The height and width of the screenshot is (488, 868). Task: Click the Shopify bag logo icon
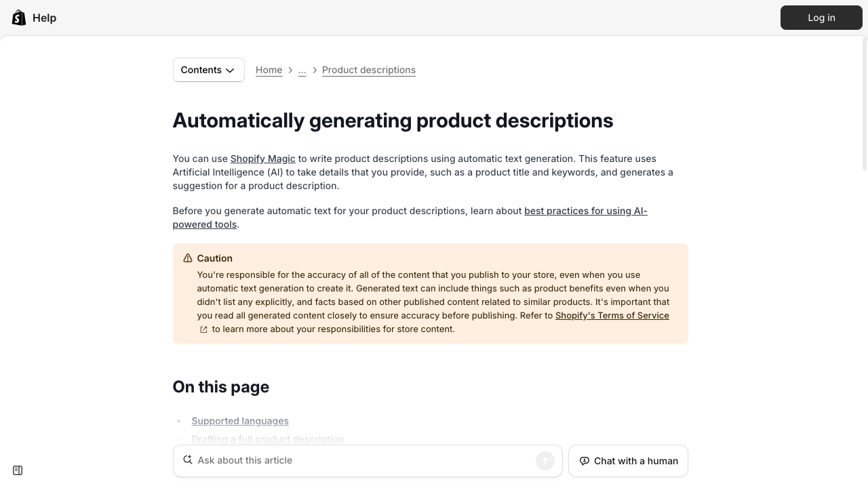[19, 18]
